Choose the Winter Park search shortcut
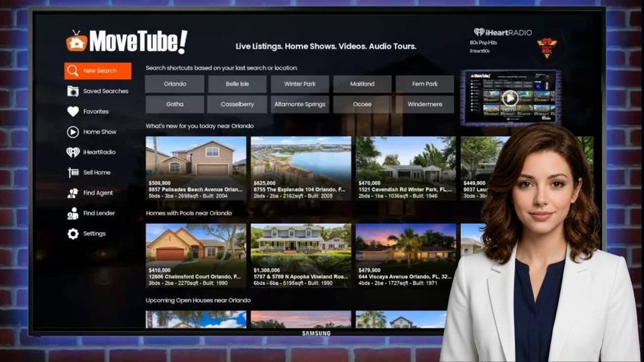Viewport: 644px width, 362px height. click(300, 84)
